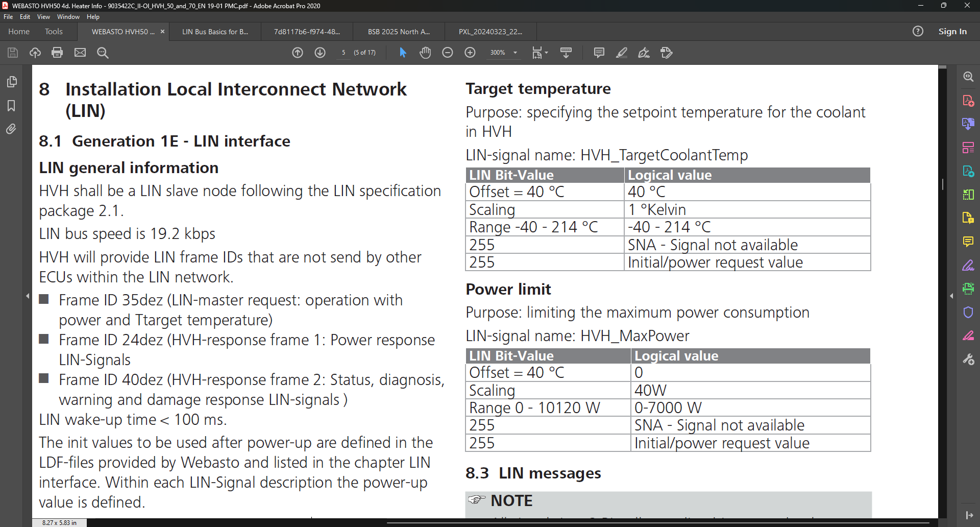Open the Bookmarks panel
The image size is (980, 527).
coord(11,106)
